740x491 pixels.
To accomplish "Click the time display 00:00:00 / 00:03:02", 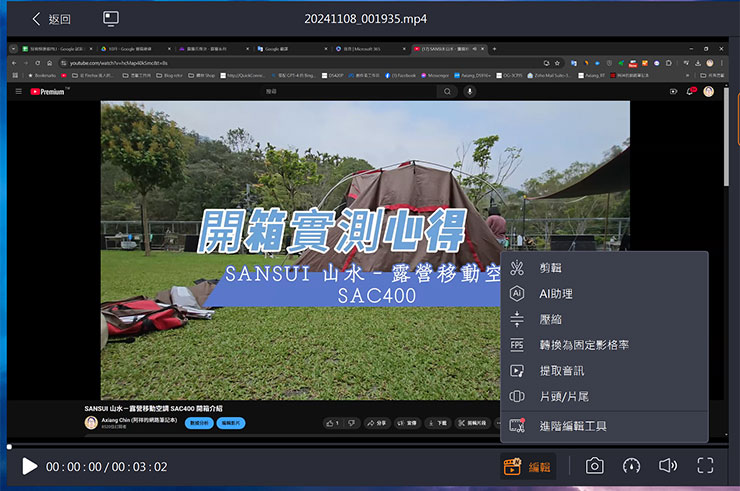I will [106, 467].
